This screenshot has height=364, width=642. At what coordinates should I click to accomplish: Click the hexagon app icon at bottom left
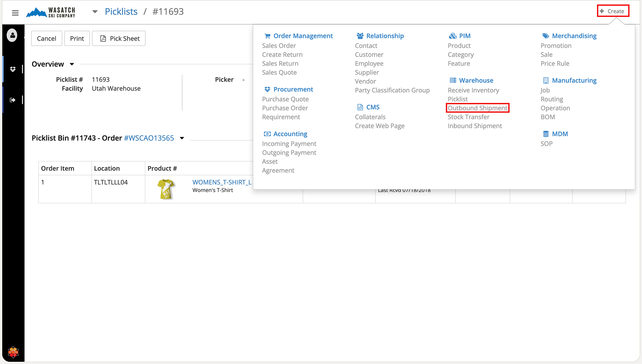(13, 352)
